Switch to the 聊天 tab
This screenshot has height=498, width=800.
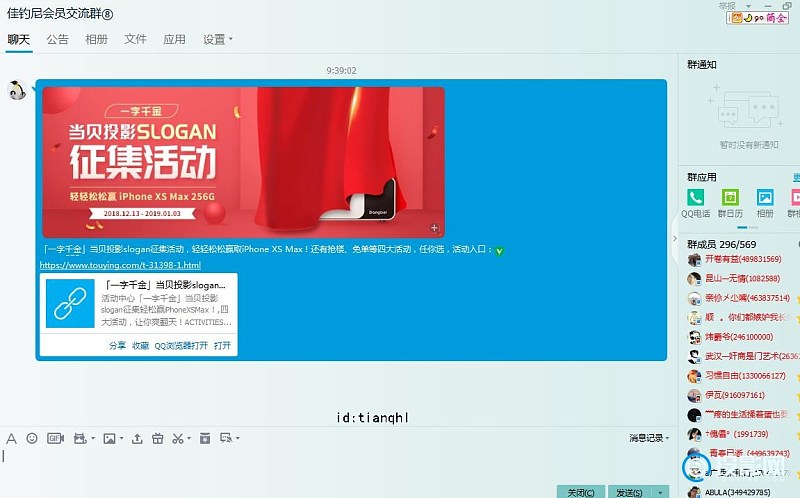coord(19,39)
